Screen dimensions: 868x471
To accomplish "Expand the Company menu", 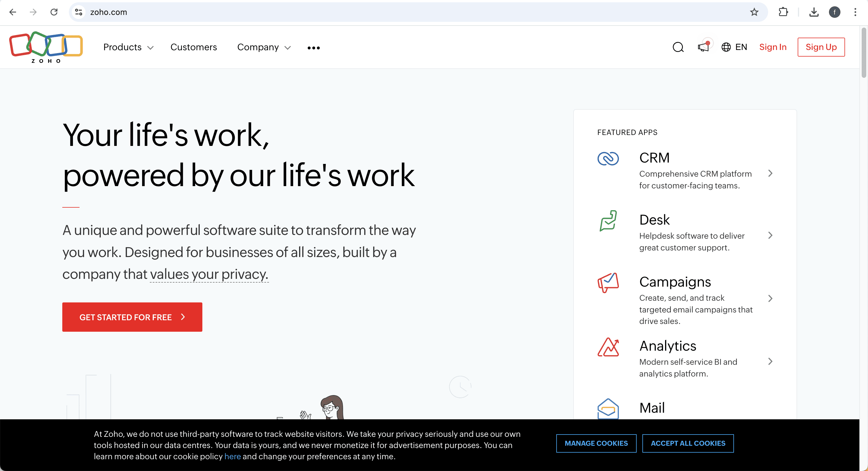I will click(264, 47).
